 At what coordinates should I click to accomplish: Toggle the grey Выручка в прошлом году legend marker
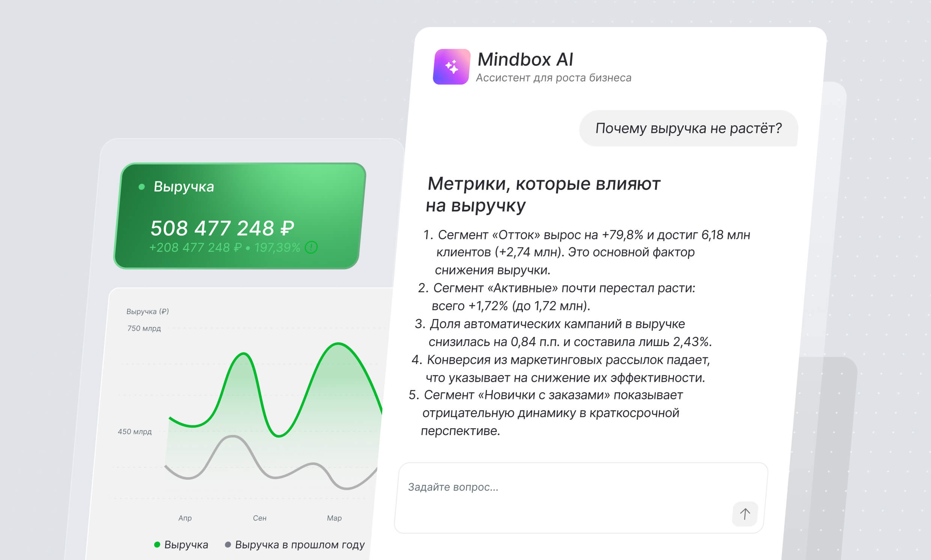[x=227, y=545]
